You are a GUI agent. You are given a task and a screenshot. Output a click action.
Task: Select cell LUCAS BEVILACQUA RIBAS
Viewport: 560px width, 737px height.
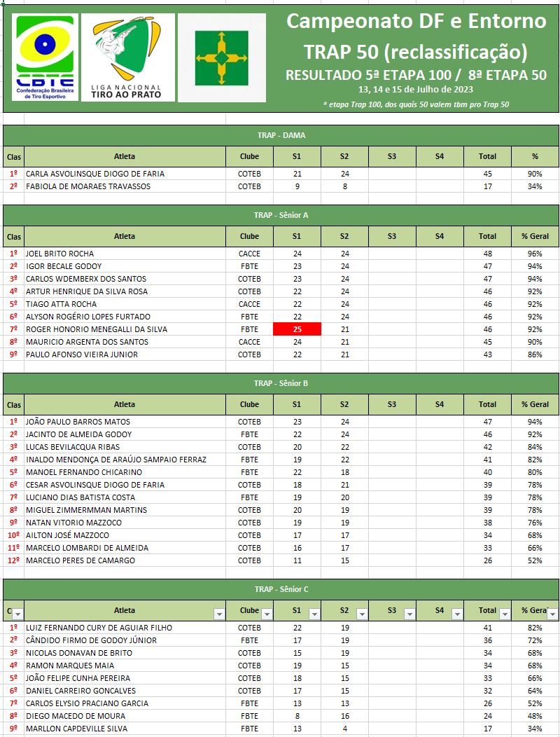pyautogui.click(x=125, y=447)
